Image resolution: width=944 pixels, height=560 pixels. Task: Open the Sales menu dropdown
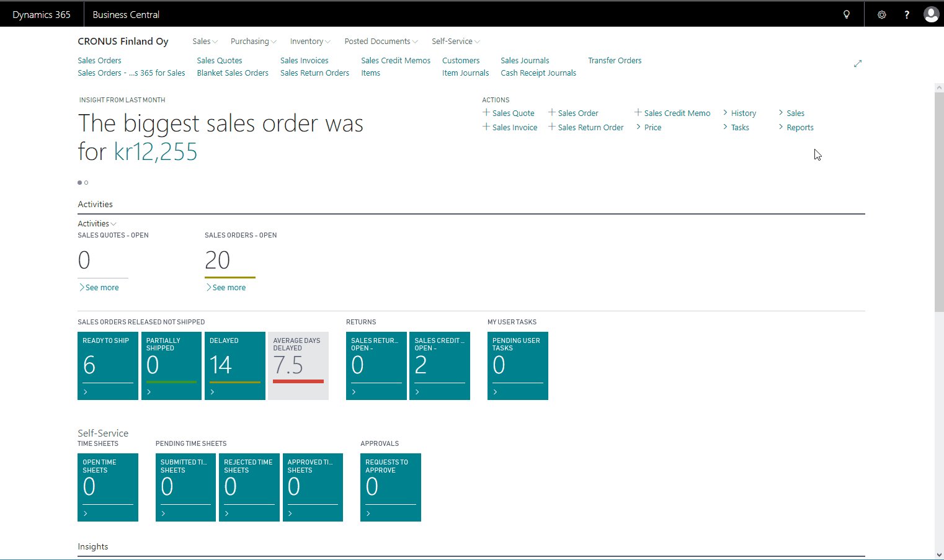[205, 41]
